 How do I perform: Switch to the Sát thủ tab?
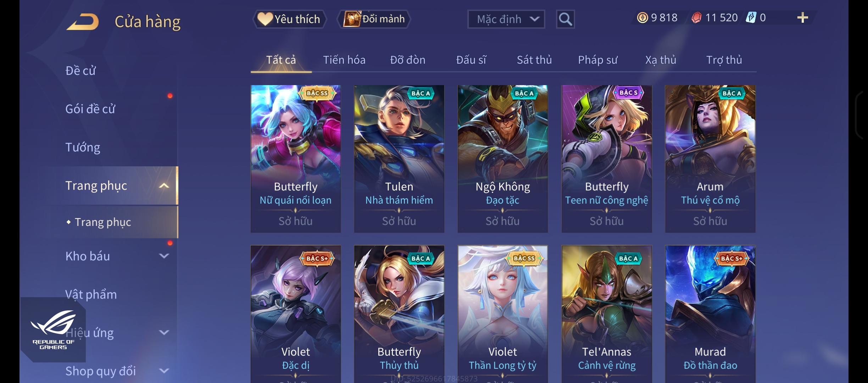tap(534, 60)
